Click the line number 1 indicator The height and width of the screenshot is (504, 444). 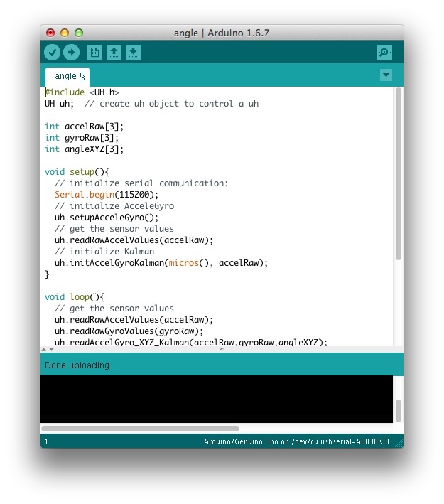46,441
